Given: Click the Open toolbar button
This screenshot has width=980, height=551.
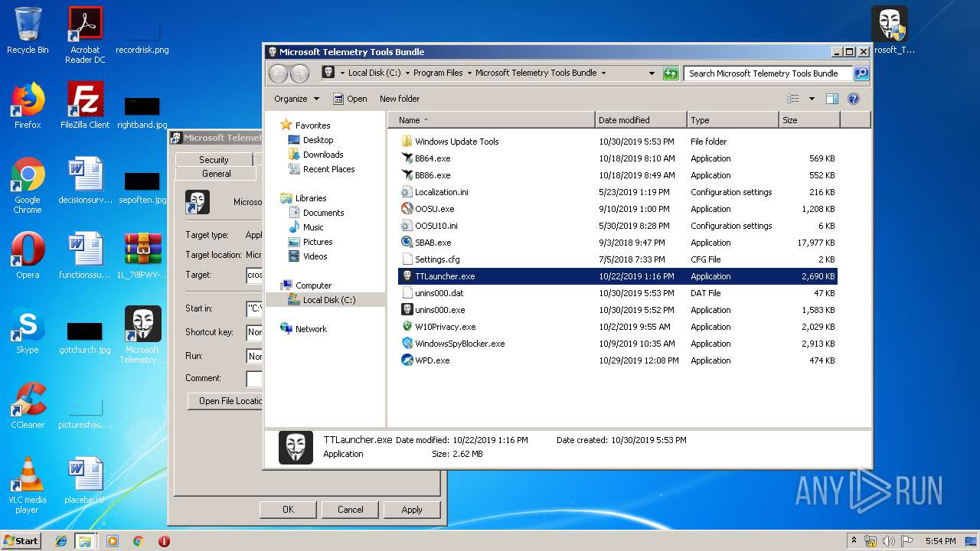Looking at the screenshot, I should (350, 99).
